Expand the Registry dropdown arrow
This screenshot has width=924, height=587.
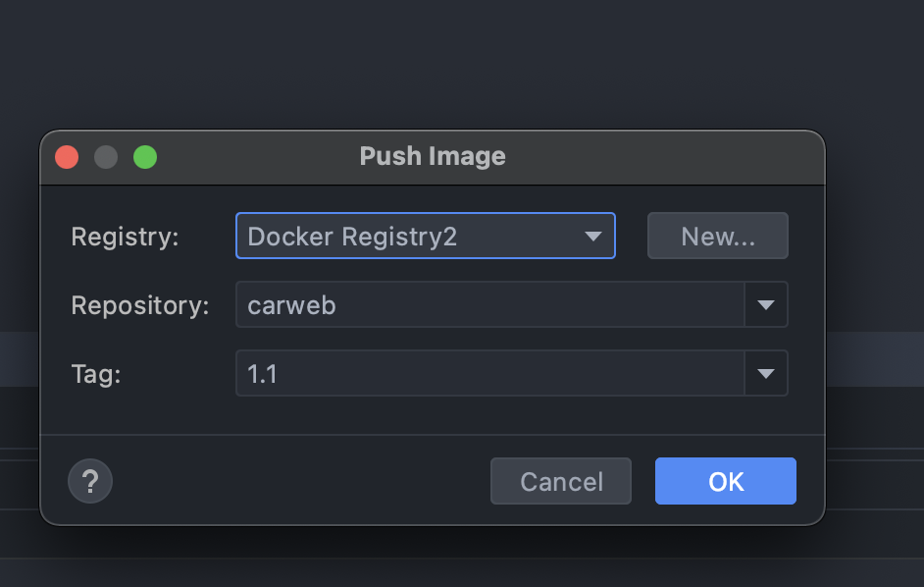pos(592,237)
